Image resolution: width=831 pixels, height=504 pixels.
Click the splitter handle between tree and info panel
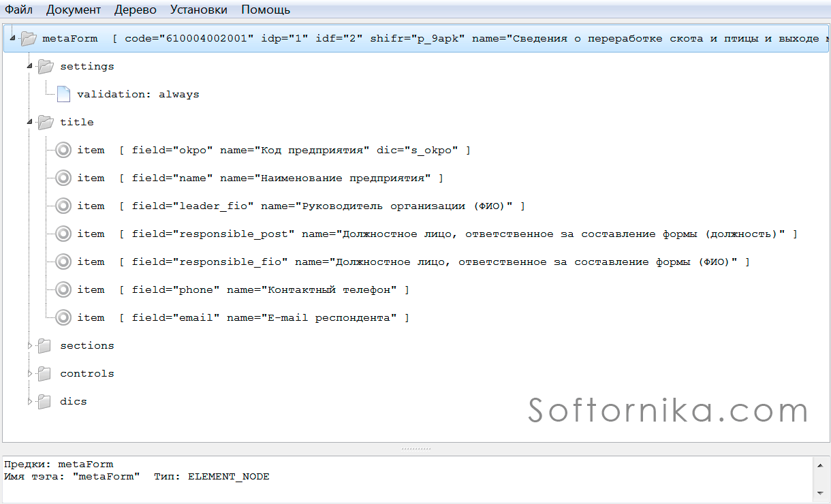pyautogui.click(x=415, y=449)
